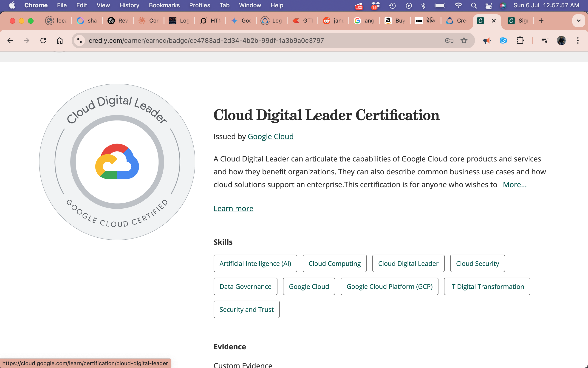588x368 pixels.
Task: Select the Security and Trust skill tag
Action: point(246,309)
